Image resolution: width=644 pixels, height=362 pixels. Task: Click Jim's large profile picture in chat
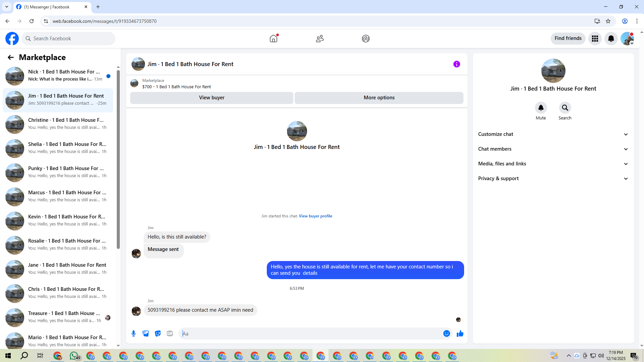click(297, 131)
